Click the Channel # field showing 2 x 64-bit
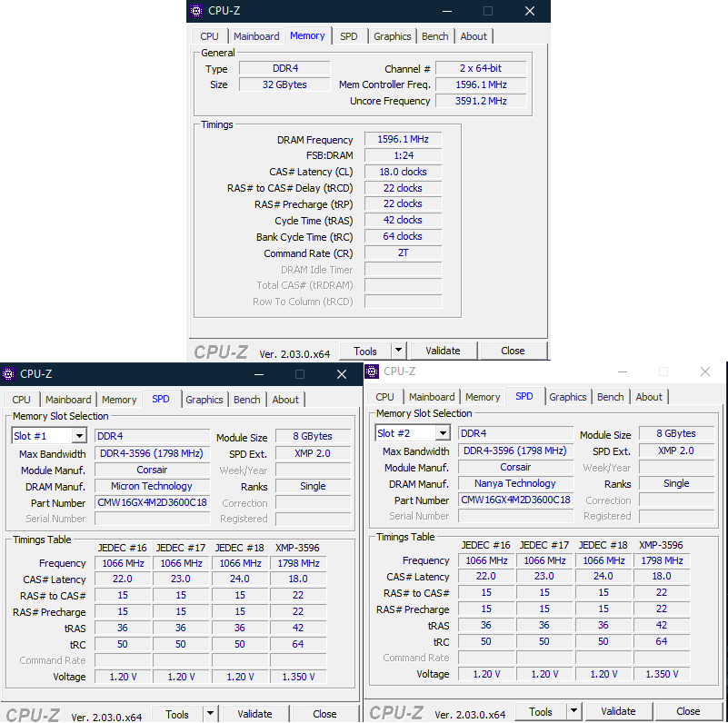Viewport: 728px width, 723px height. pos(481,68)
